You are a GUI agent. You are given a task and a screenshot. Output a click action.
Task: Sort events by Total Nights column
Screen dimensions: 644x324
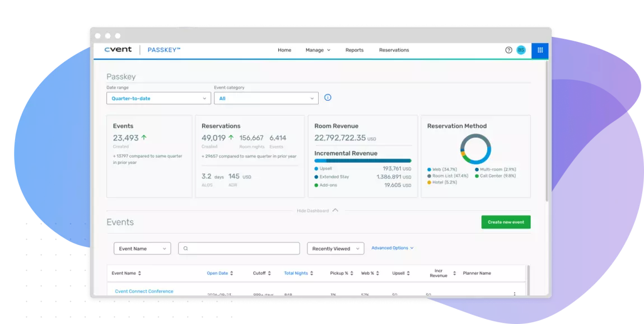tap(298, 273)
